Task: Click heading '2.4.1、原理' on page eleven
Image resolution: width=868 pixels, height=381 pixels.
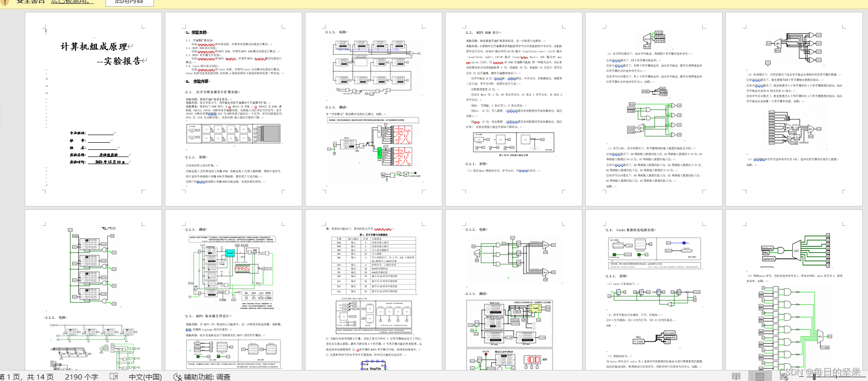Action: (617, 276)
